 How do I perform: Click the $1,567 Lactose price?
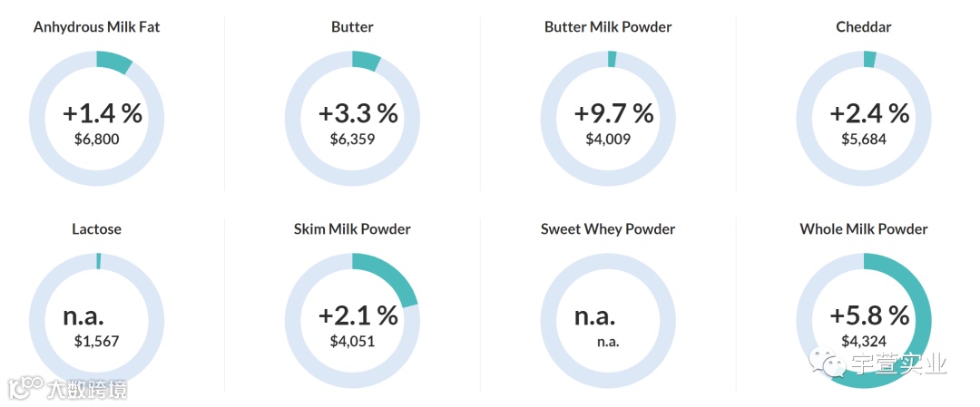[96, 341]
